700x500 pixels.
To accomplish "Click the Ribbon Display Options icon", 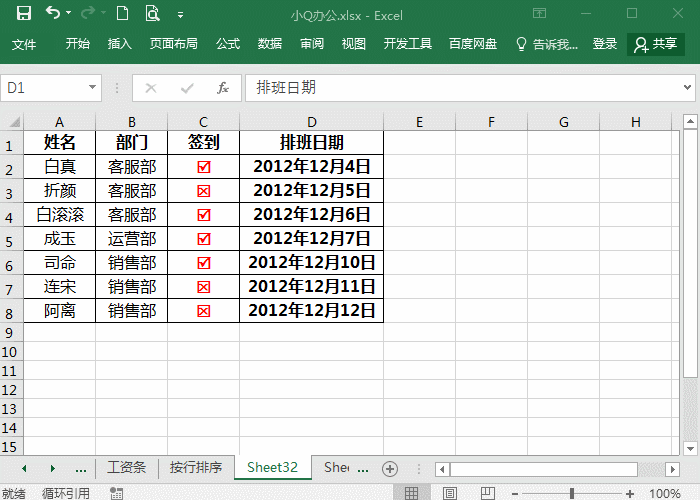I will [539, 13].
